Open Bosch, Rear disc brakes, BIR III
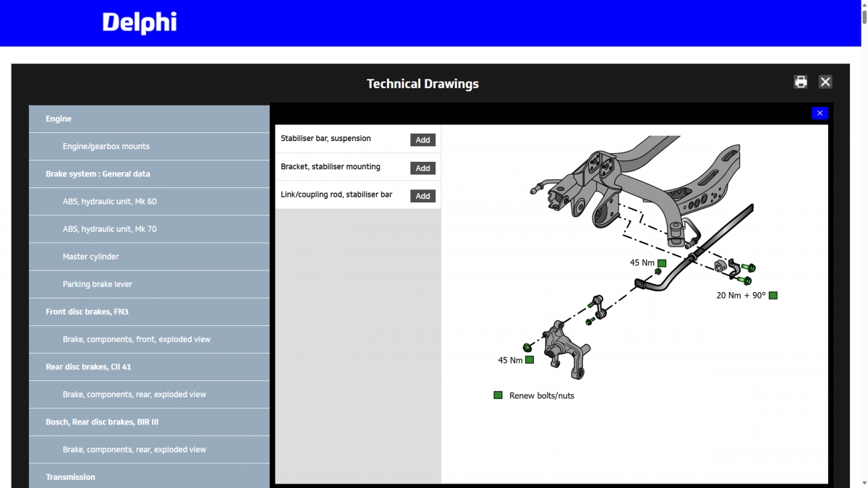The width and height of the screenshot is (868, 488). click(149, 421)
